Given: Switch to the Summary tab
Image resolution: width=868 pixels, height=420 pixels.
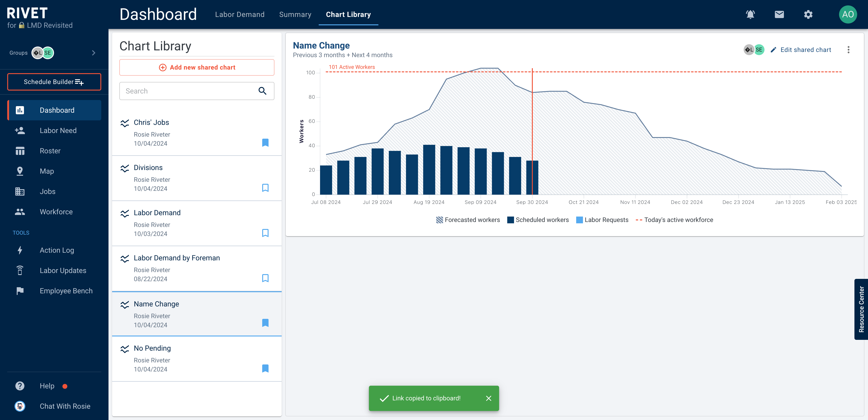Looking at the screenshot, I should (x=295, y=14).
